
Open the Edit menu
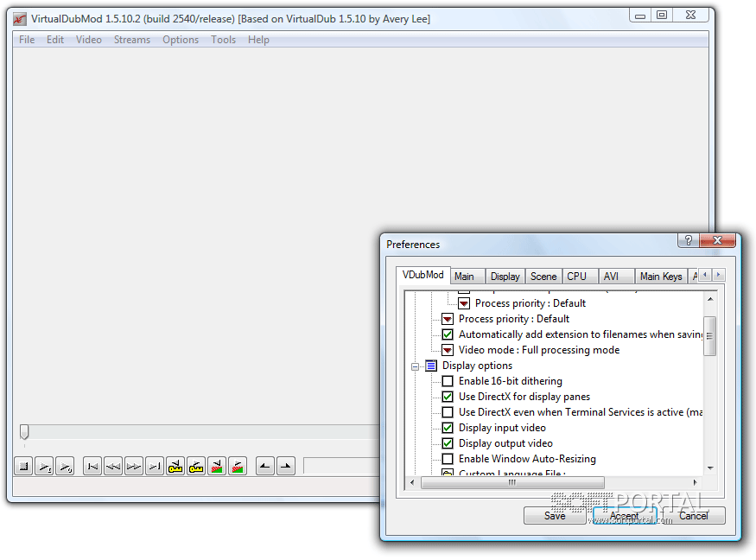click(x=55, y=40)
